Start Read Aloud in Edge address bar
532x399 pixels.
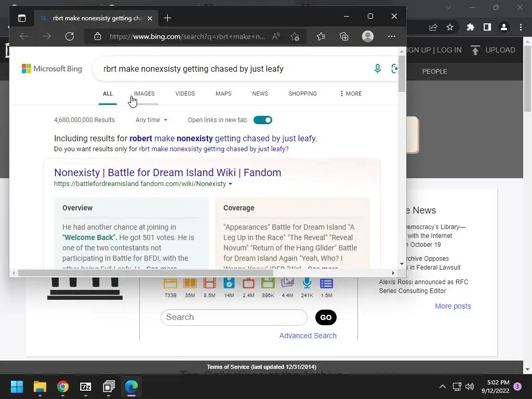(276, 36)
